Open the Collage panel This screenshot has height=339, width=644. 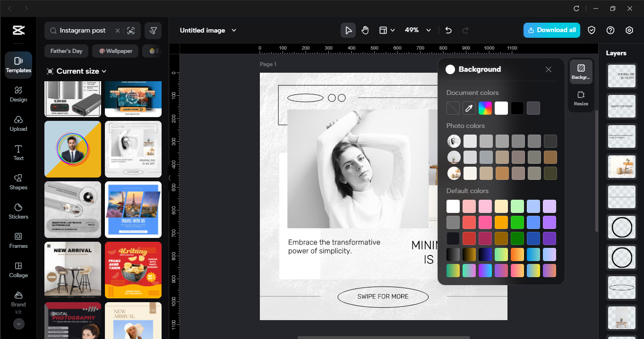coord(18,271)
